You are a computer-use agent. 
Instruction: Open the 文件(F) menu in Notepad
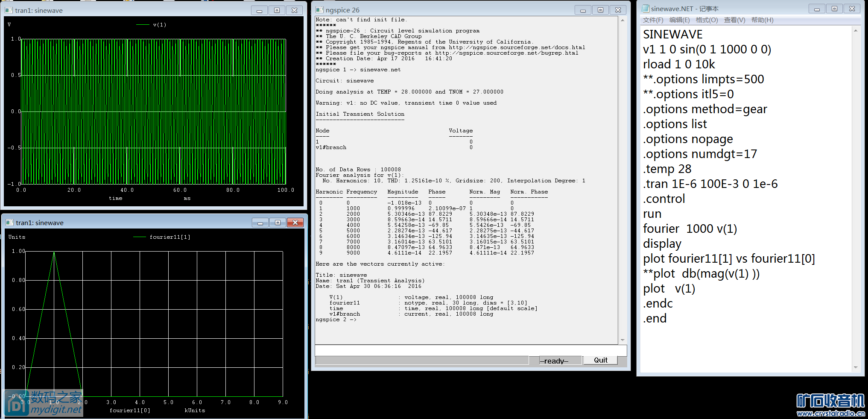653,20
